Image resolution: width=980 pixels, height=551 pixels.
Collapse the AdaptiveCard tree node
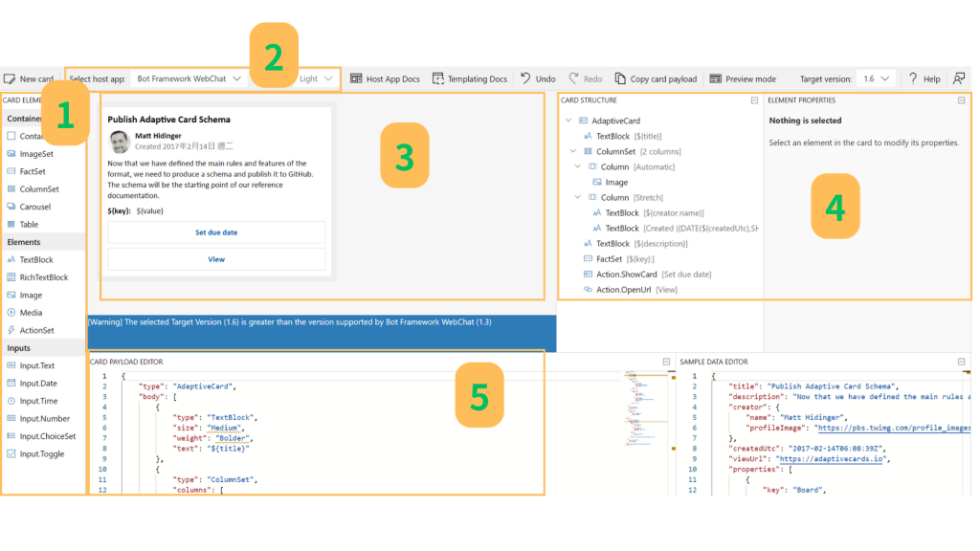click(x=568, y=121)
